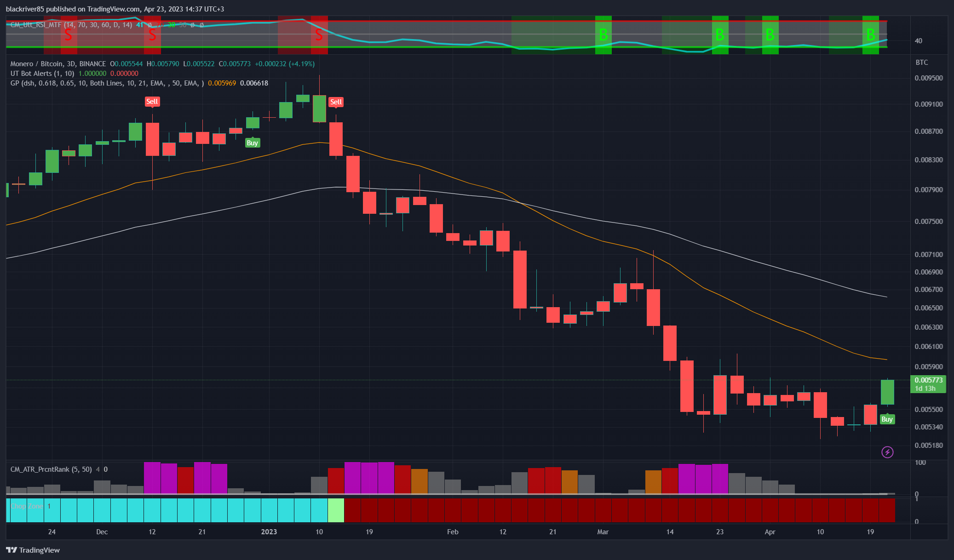
Task: Click the UT Bot value 1.000000
Action: click(x=92, y=74)
